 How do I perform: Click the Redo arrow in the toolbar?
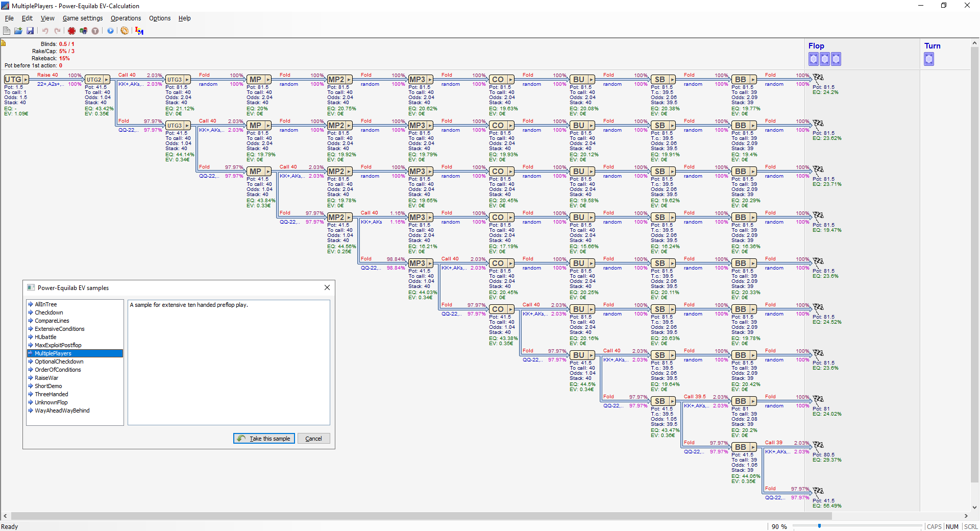click(57, 31)
